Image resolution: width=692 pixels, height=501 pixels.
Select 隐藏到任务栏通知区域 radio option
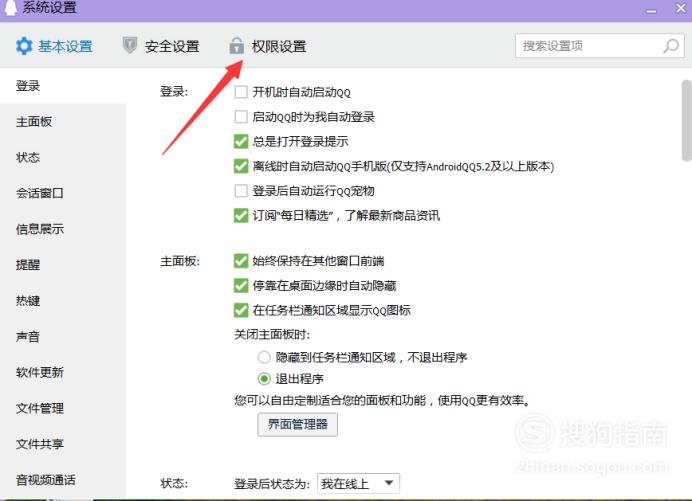(x=264, y=357)
